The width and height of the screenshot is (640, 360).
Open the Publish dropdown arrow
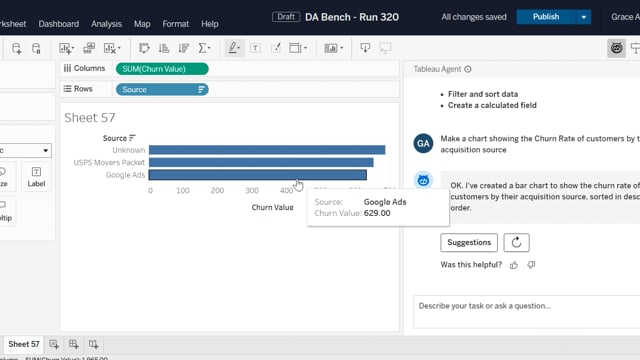584,17
